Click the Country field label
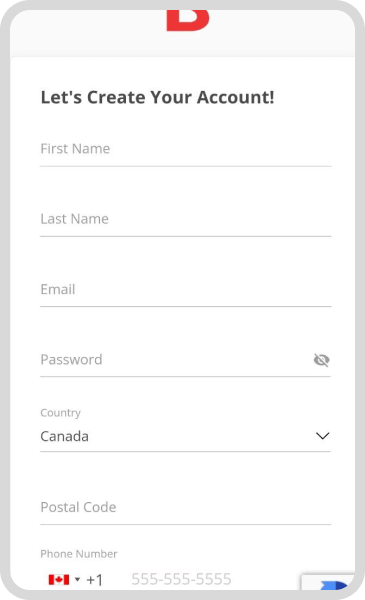Screen dimensions: 365x600 pos(60,413)
